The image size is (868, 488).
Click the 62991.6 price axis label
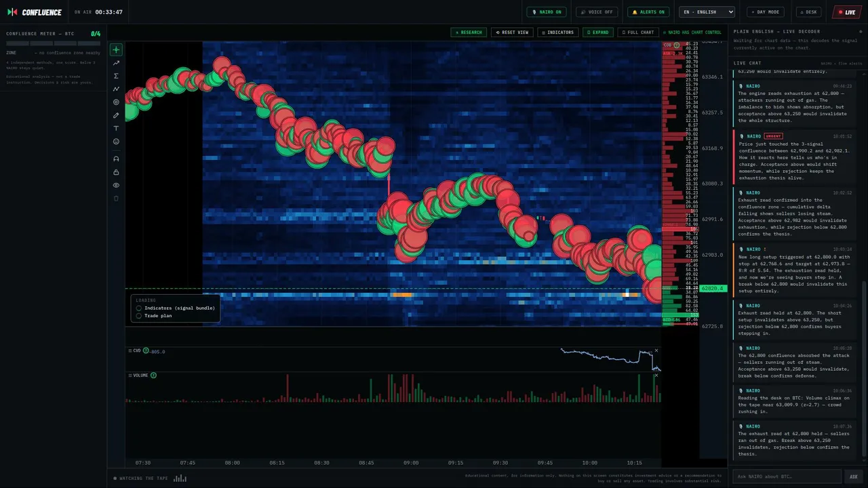pos(712,220)
